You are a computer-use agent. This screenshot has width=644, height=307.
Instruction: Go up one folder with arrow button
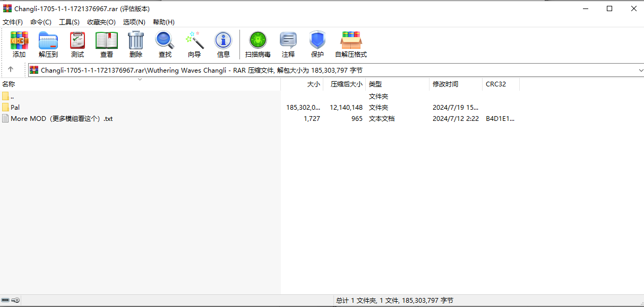[x=11, y=69]
